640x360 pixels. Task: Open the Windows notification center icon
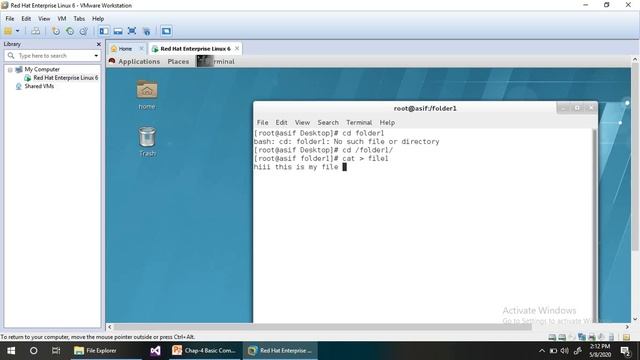(625, 351)
